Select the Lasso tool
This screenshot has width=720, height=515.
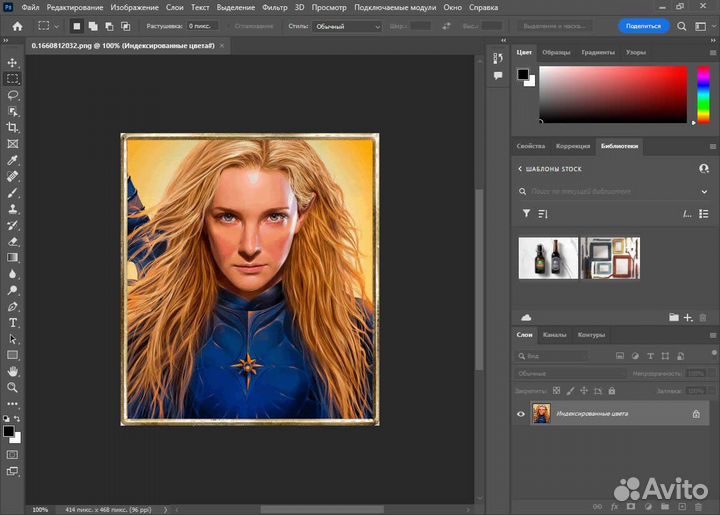12,95
